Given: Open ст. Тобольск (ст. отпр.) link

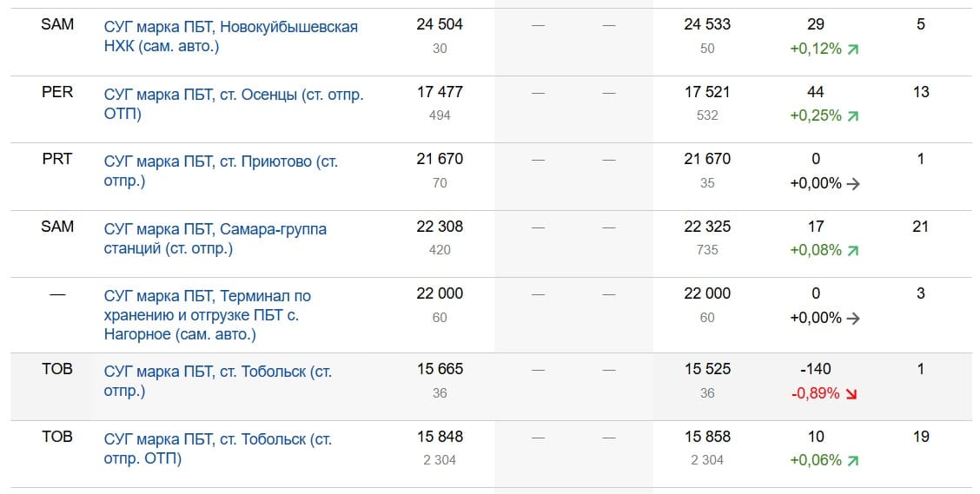Looking at the screenshot, I should click(x=217, y=381).
